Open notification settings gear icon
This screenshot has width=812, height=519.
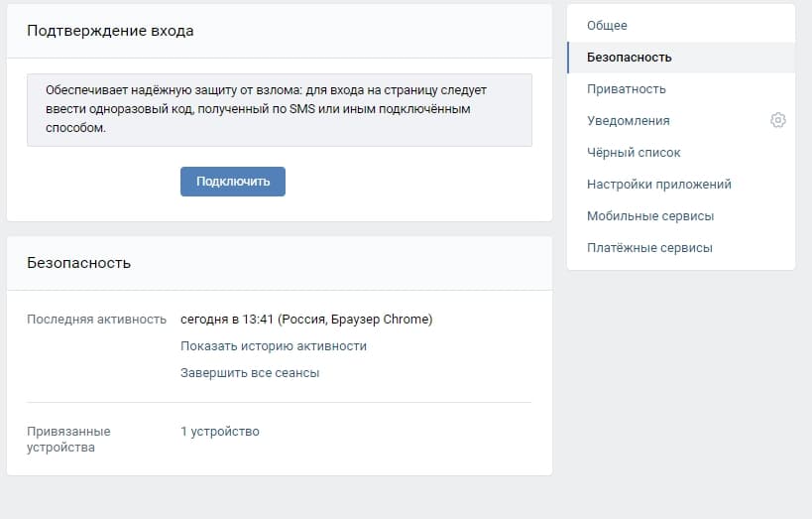[x=777, y=120]
